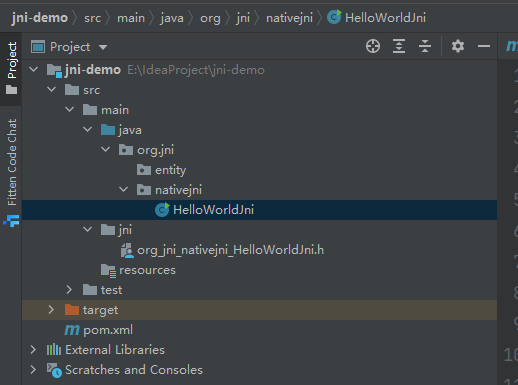Click nativejni in the breadcrumb bar
The width and height of the screenshot is (518, 385).
[x=289, y=18]
